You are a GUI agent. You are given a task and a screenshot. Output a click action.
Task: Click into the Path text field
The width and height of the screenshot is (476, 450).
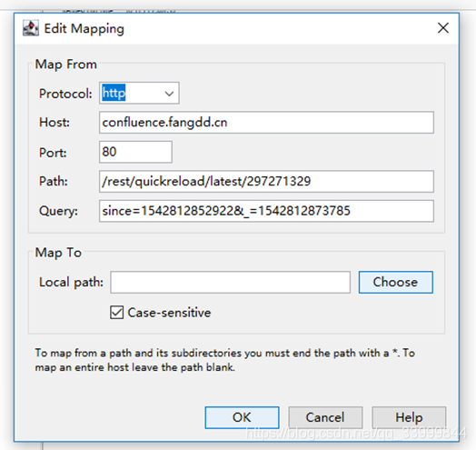click(266, 182)
